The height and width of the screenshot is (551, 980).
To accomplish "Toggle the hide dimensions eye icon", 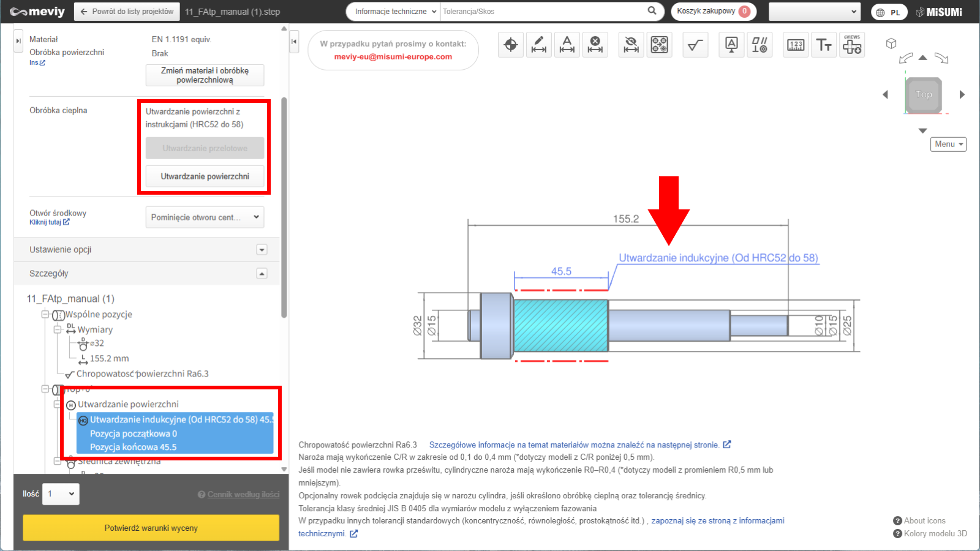I will coord(631,45).
